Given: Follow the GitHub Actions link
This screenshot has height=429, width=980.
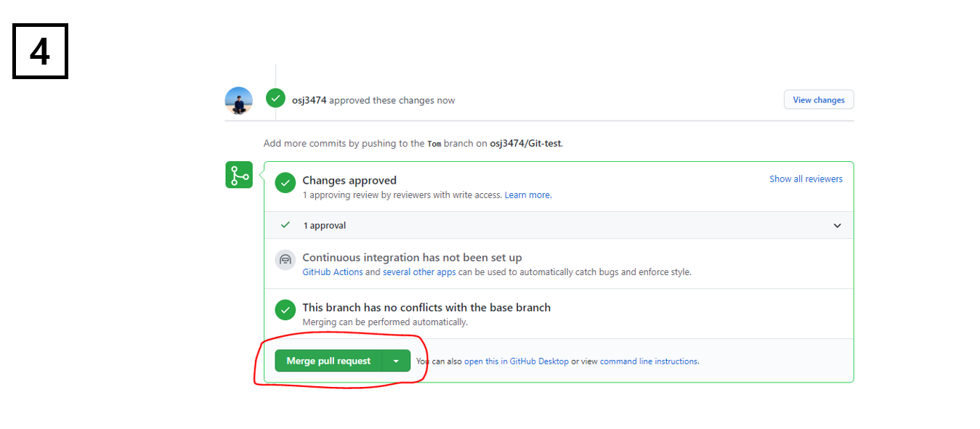Looking at the screenshot, I should click(333, 272).
